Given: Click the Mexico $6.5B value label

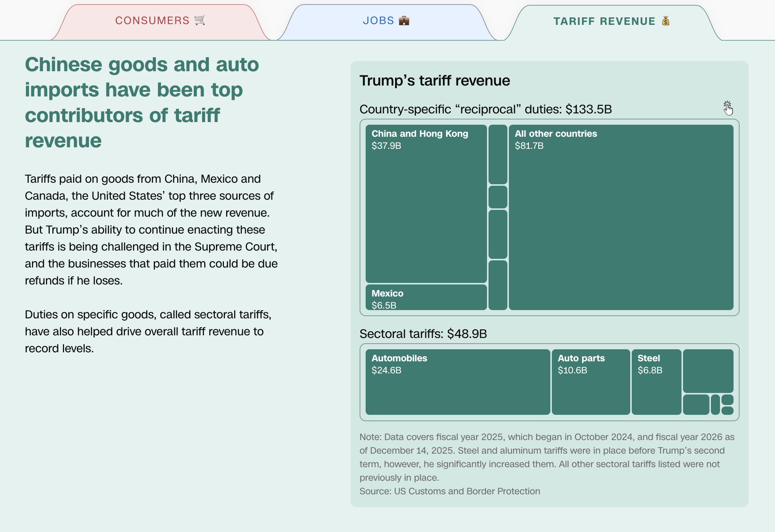Looking at the screenshot, I should (x=384, y=306).
